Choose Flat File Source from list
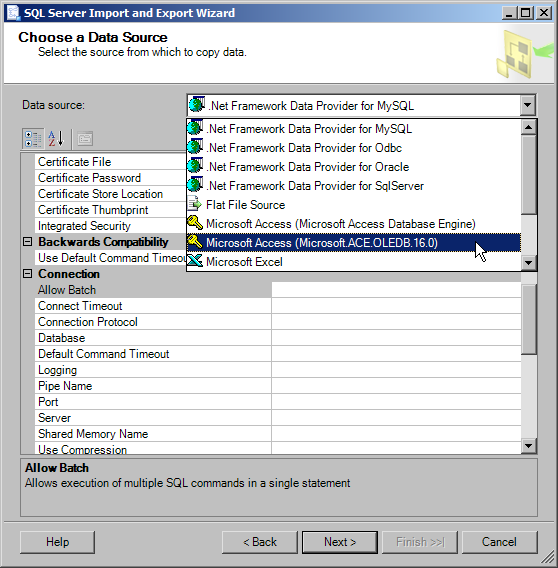 (x=354, y=205)
